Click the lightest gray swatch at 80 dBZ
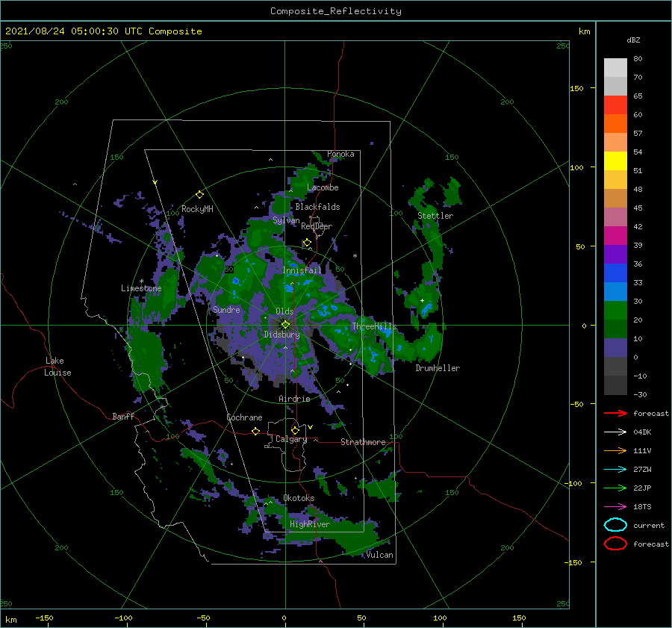This screenshot has width=672, height=628. (615, 67)
